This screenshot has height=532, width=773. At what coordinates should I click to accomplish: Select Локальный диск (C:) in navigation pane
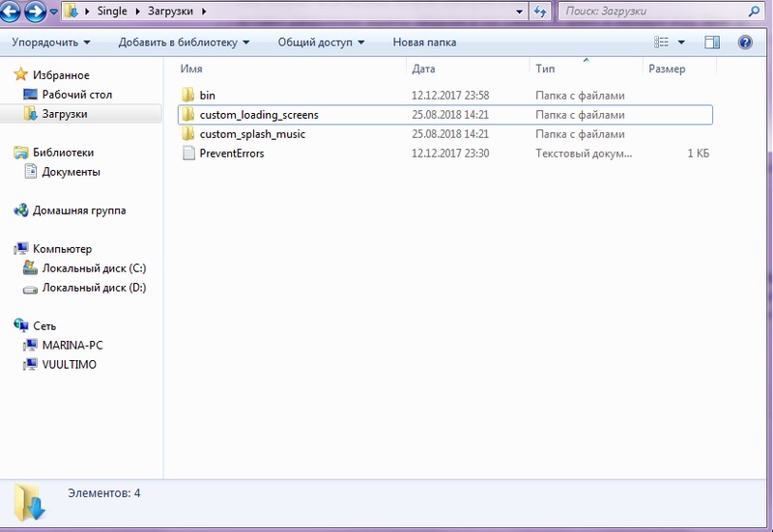click(94, 268)
